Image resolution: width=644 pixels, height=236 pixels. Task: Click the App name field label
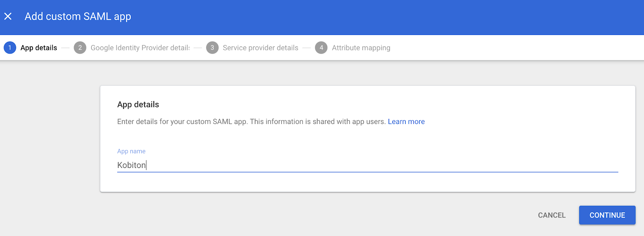pyautogui.click(x=131, y=151)
